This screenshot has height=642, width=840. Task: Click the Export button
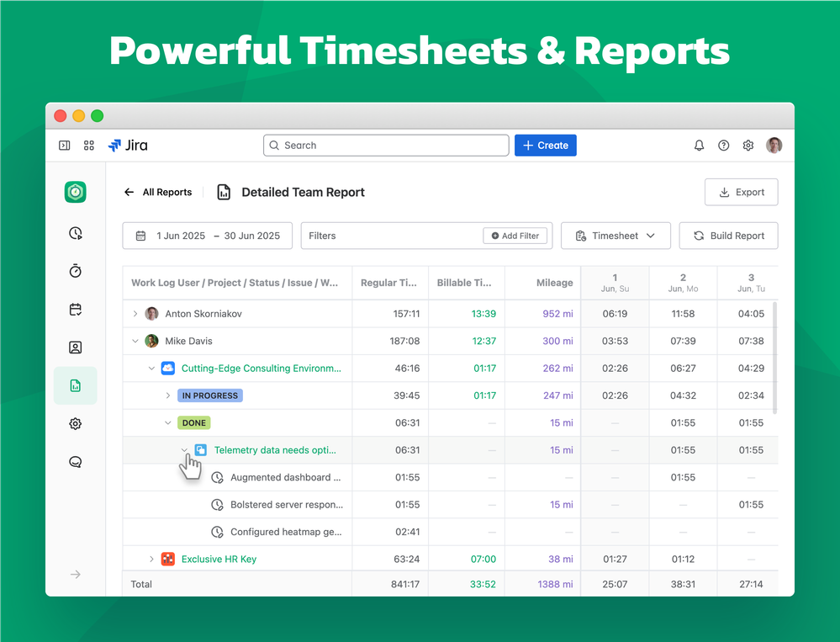click(x=742, y=192)
